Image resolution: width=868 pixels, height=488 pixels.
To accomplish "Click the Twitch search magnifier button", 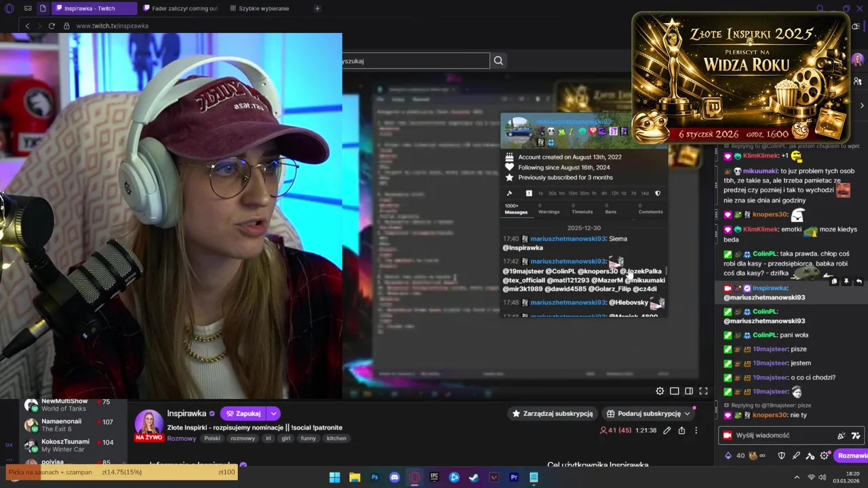I will point(498,61).
